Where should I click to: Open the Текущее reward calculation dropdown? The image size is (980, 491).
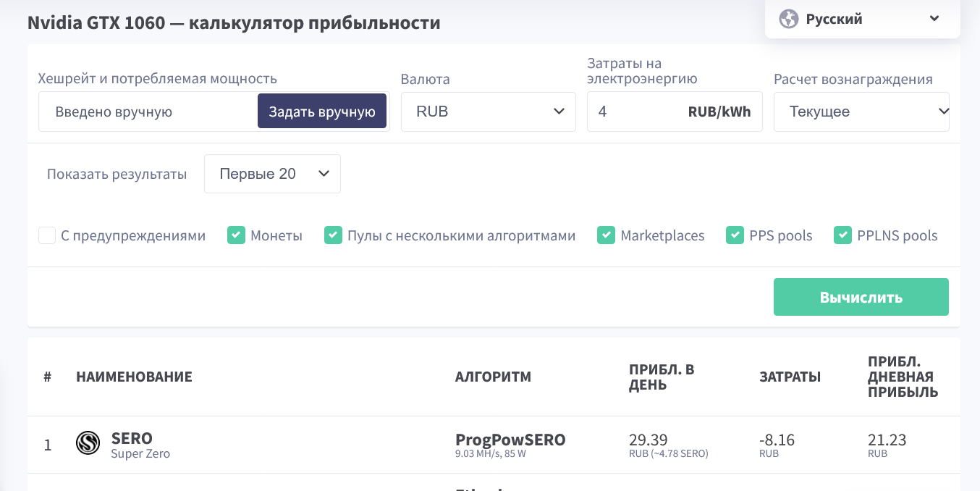[861, 112]
